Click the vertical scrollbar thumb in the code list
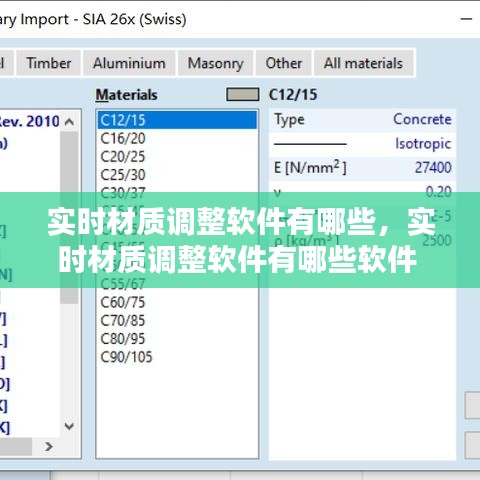The width and height of the screenshot is (480, 480). coord(69,217)
